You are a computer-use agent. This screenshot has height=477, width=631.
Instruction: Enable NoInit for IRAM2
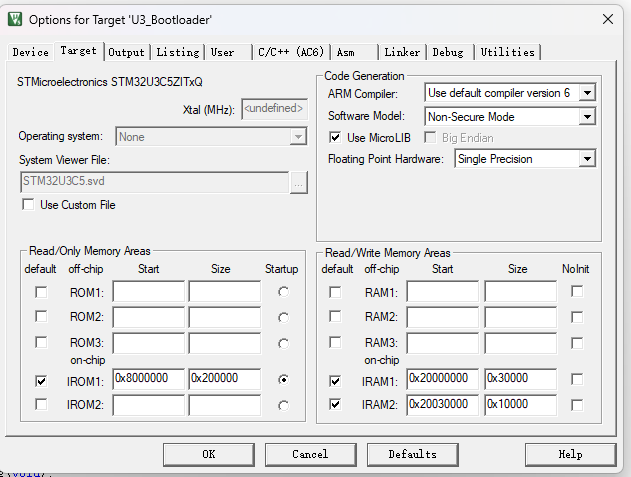577,405
